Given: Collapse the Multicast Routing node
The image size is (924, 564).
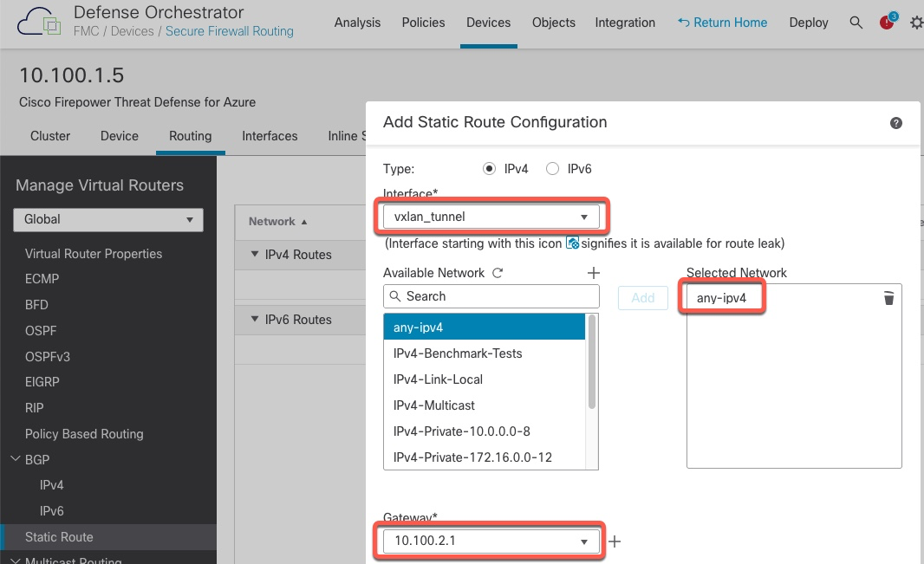Looking at the screenshot, I should click(x=16, y=561).
